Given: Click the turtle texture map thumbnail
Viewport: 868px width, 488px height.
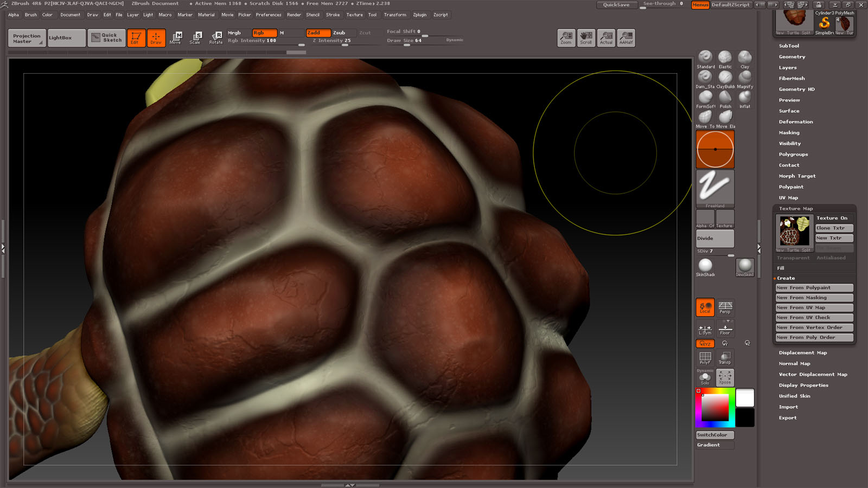Looking at the screenshot, I should point(794,232).
